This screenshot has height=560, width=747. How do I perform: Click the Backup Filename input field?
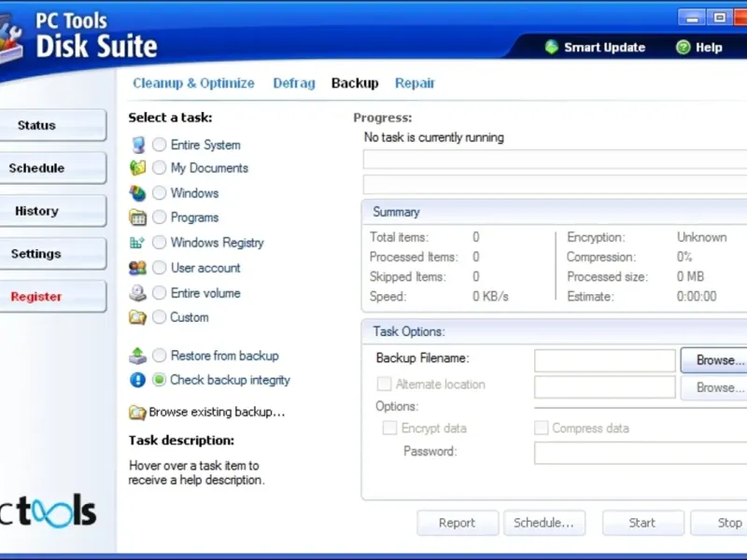(x=604, y=360)
